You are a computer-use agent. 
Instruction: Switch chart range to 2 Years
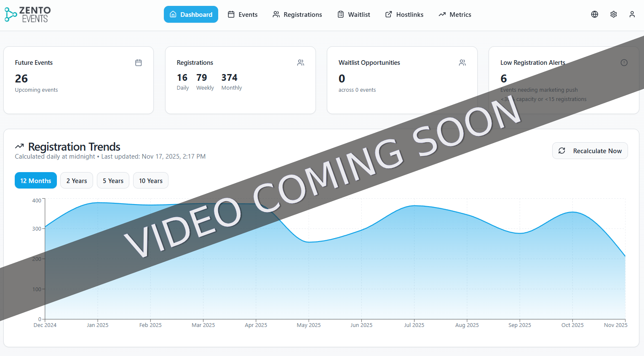[77, 181]
